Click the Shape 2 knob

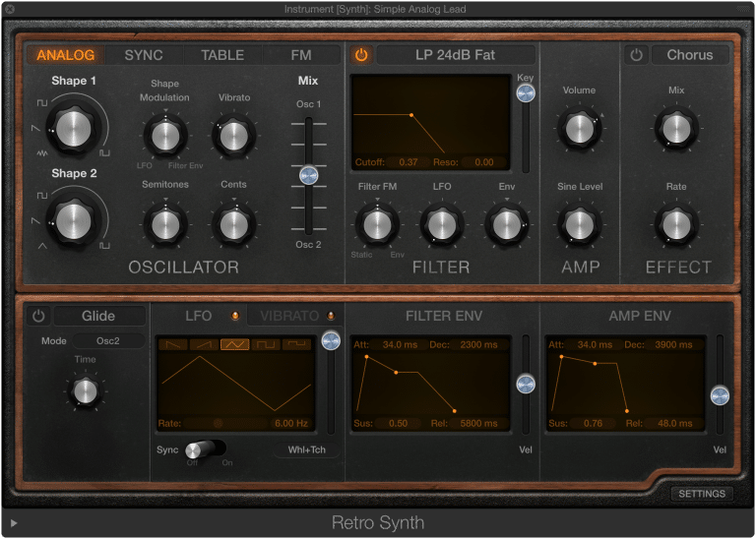[x=73, y=221]
